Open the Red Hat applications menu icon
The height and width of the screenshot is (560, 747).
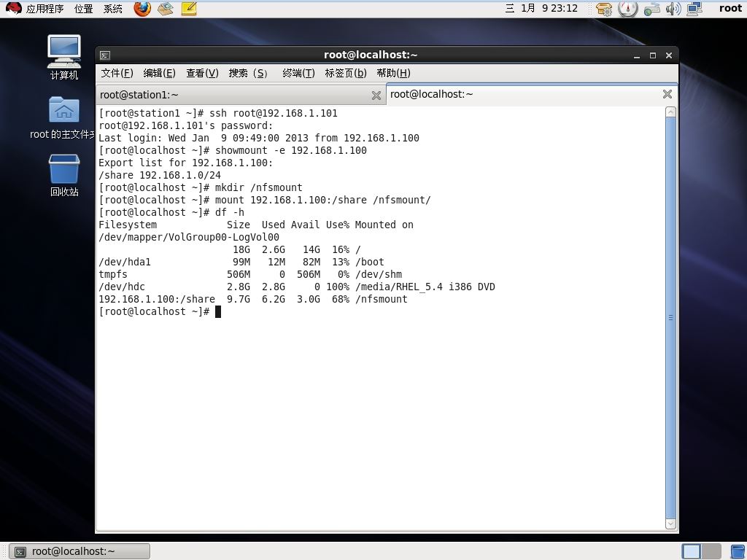[13, 9]
